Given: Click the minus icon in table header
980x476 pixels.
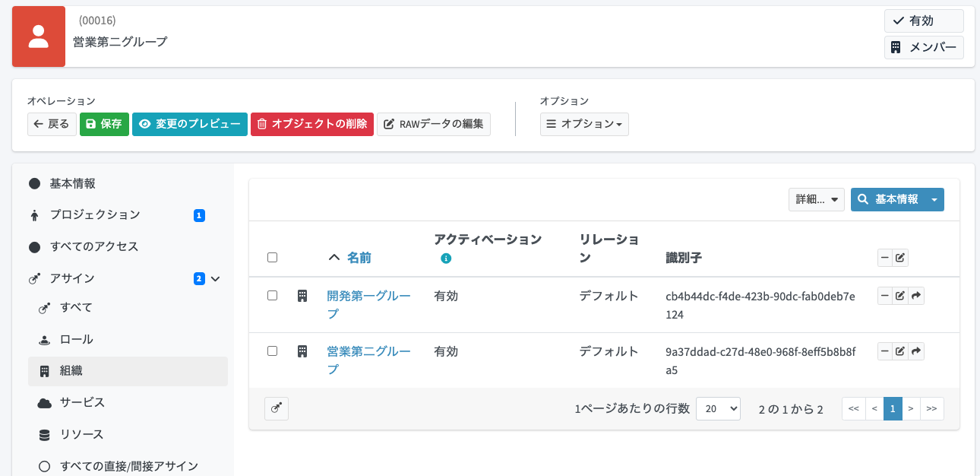Looking at the screenshot, I should pyautogui.click(x=884, y=258).
